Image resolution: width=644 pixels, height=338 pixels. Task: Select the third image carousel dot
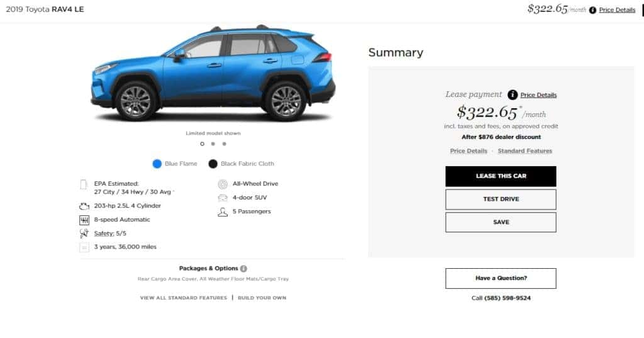(225, 144)
